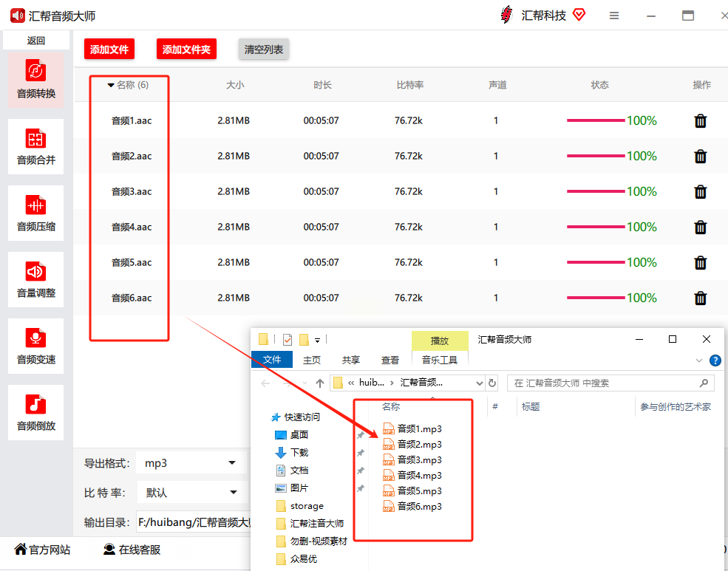728x571 pixels.
Task: Open the 音频变速 audio speed tool
Action: 35,346
